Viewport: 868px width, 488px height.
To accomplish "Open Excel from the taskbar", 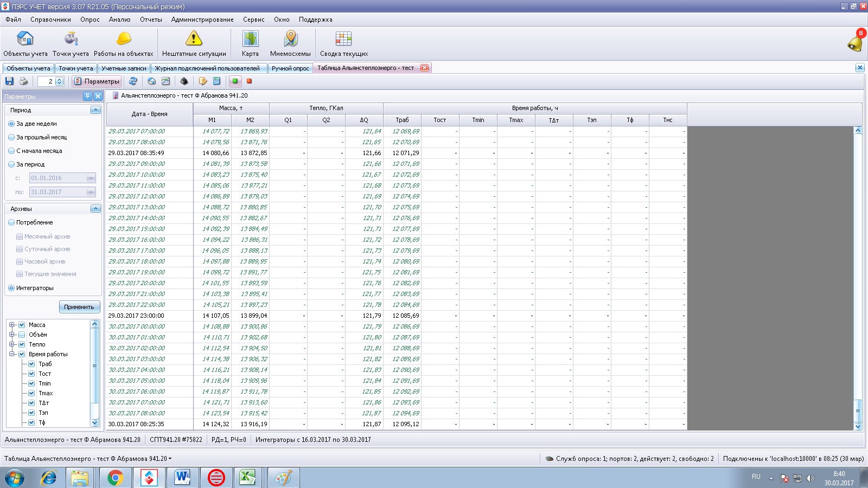I will click(248, 478).
